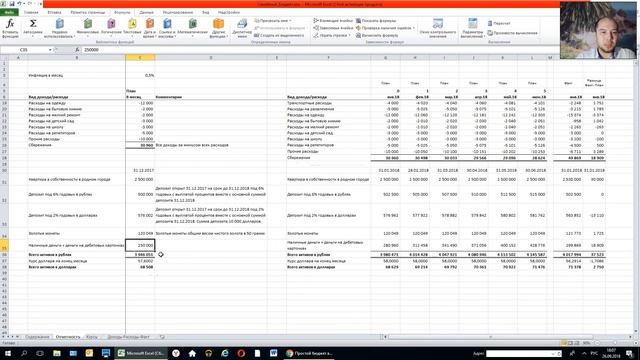Open the Calculation Options dropdown
The image size is (640, 360).
472,28
